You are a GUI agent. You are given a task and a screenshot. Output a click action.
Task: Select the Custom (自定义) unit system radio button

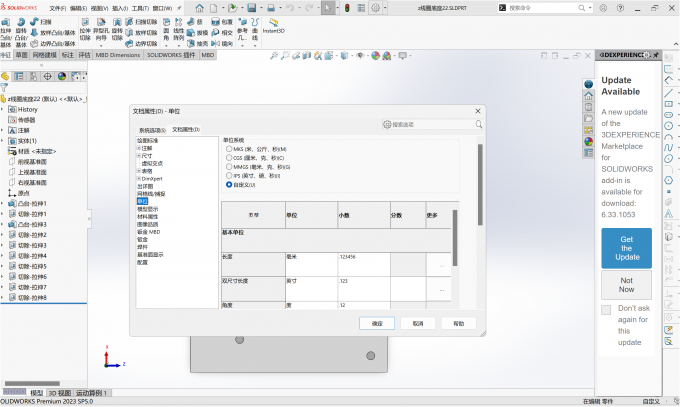pyautogui.click(x=229, y=185)
